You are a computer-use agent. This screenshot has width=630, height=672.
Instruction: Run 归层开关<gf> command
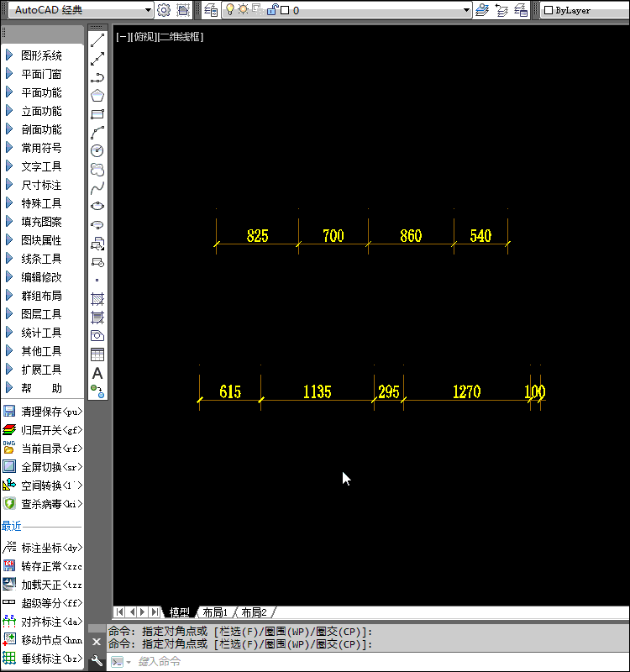(x=43, y=430)
